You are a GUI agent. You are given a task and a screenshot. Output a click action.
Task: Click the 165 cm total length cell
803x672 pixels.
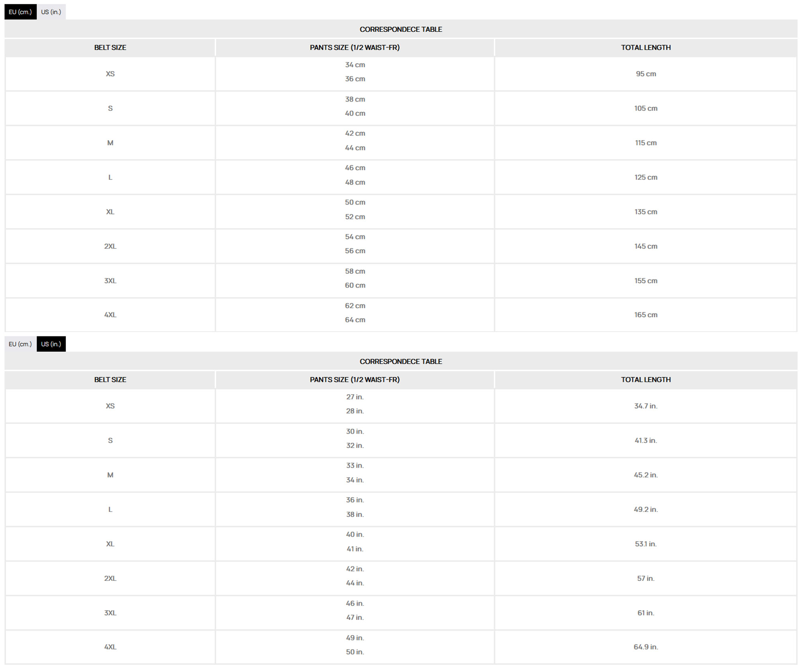tap(646, 315)
